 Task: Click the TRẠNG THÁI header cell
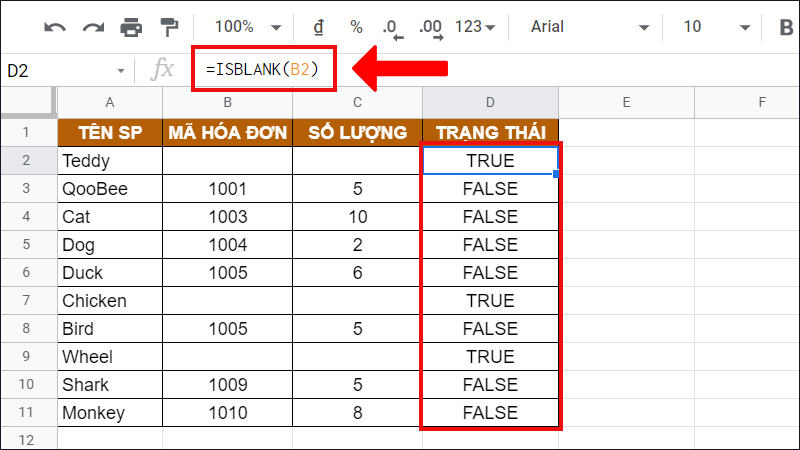[x=490, y=132]
